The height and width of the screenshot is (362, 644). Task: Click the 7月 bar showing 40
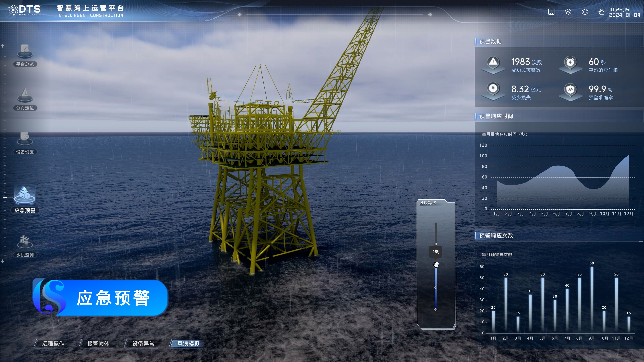[x=567, y=311]
